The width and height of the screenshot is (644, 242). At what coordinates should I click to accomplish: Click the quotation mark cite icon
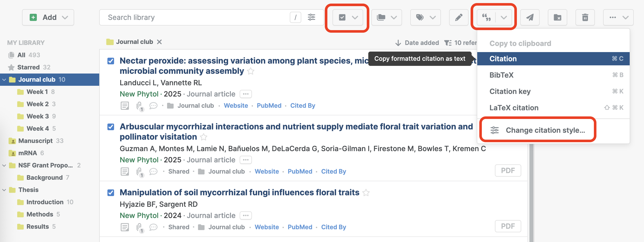[486, 17]
